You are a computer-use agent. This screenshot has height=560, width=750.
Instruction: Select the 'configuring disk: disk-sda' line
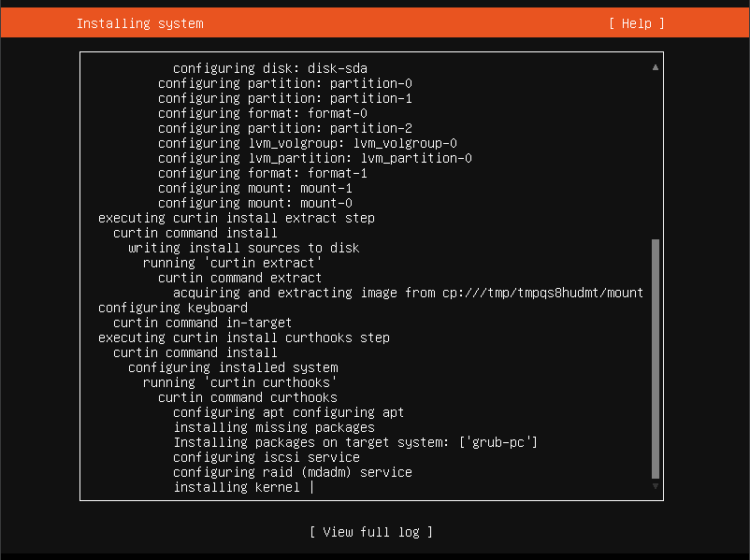coord(270,68)
